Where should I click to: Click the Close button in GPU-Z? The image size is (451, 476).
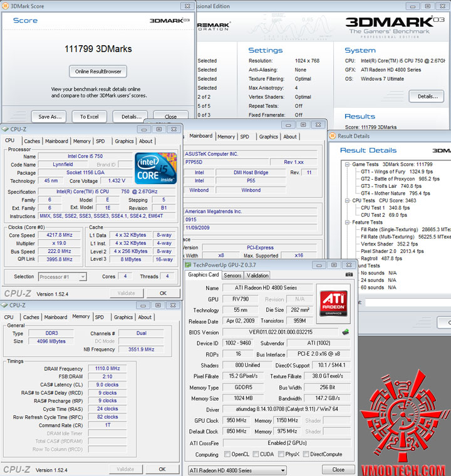pyautogui.click(x=338, y=469)
